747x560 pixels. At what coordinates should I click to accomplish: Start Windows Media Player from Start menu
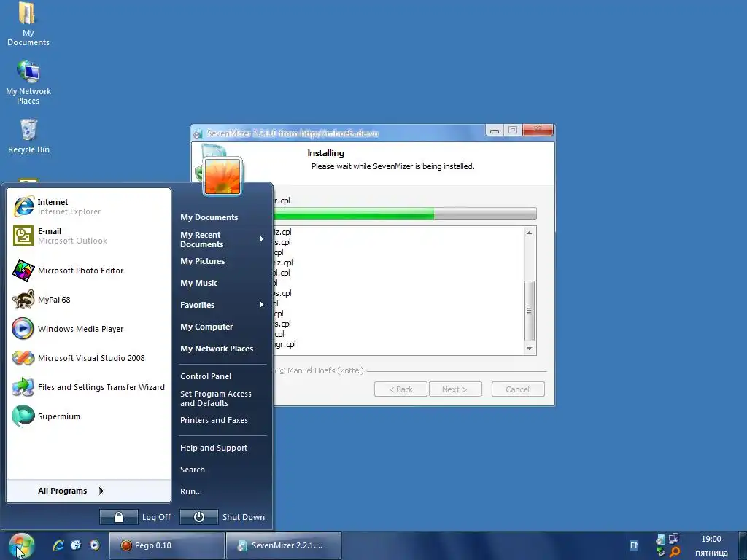(x=89, y=329)
